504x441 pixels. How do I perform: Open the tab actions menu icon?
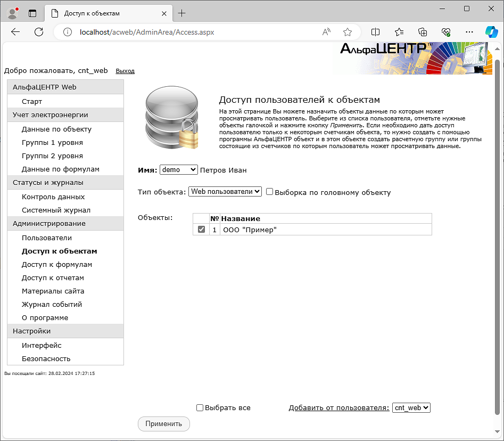pyautogui.click(x=32, y=13)
